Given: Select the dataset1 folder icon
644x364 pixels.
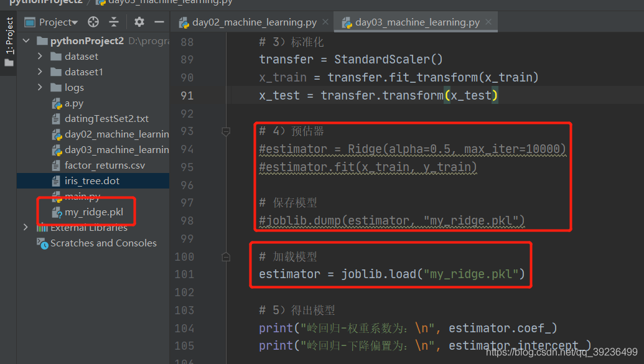Looking at the screenshot, I should (56, 72).
